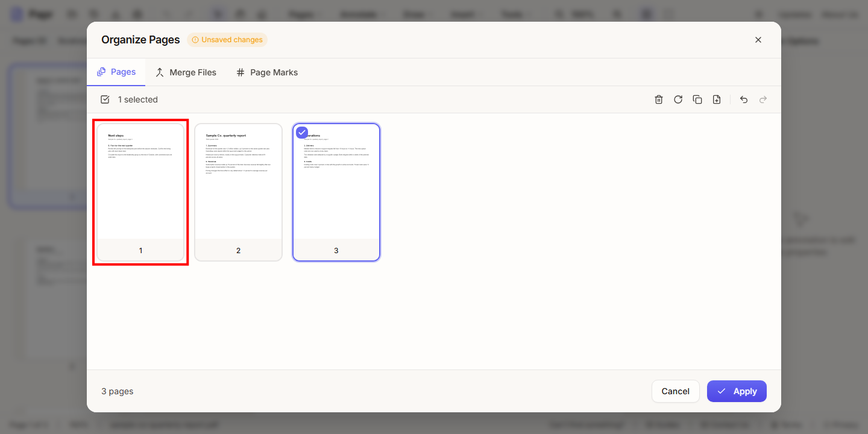Undo the last page change
The height and width of the screenshot is (434, 868).
coord(744,99)
